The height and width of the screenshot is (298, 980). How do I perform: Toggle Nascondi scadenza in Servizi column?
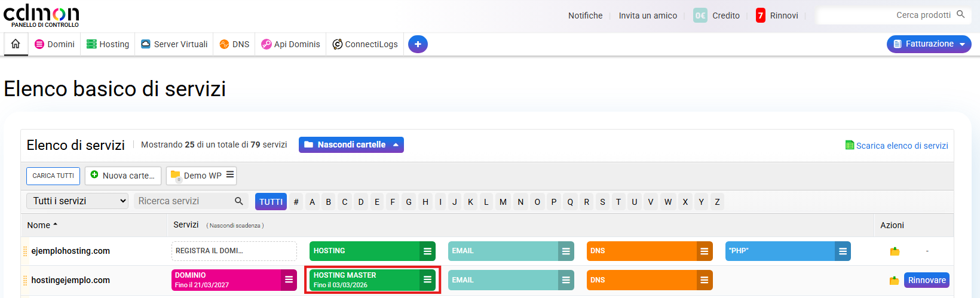pos(235,225)
